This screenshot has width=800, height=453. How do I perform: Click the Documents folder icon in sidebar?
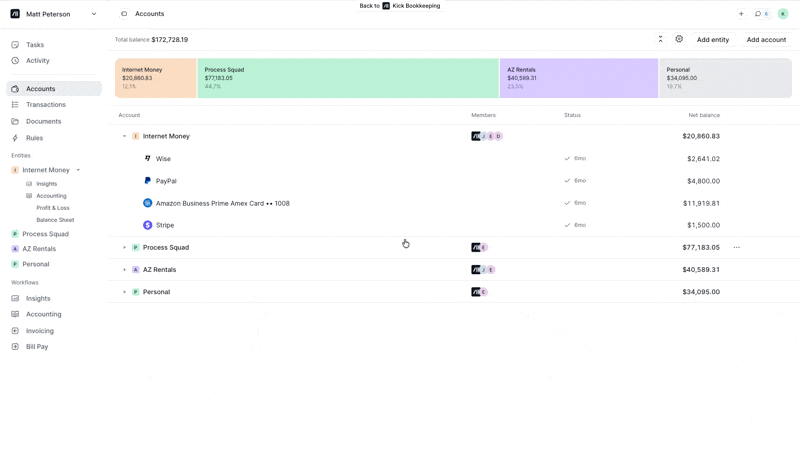point(15,121)
